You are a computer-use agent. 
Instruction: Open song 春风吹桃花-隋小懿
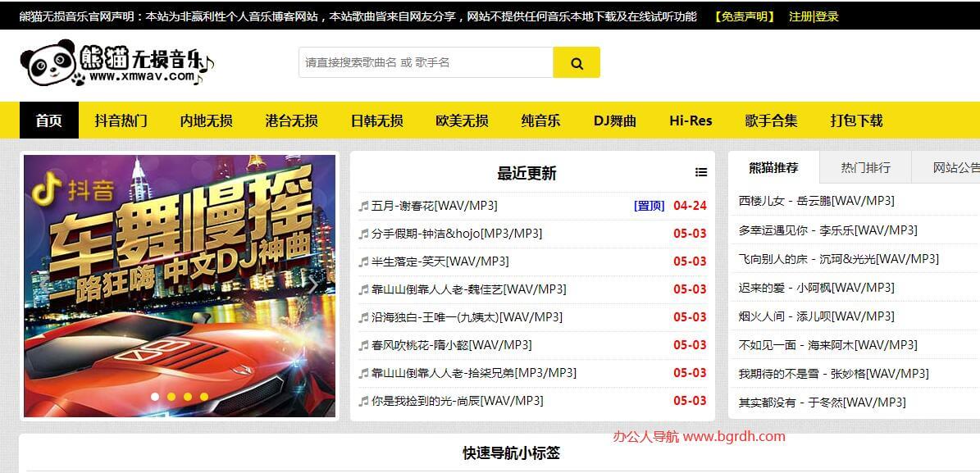point(451,345)
